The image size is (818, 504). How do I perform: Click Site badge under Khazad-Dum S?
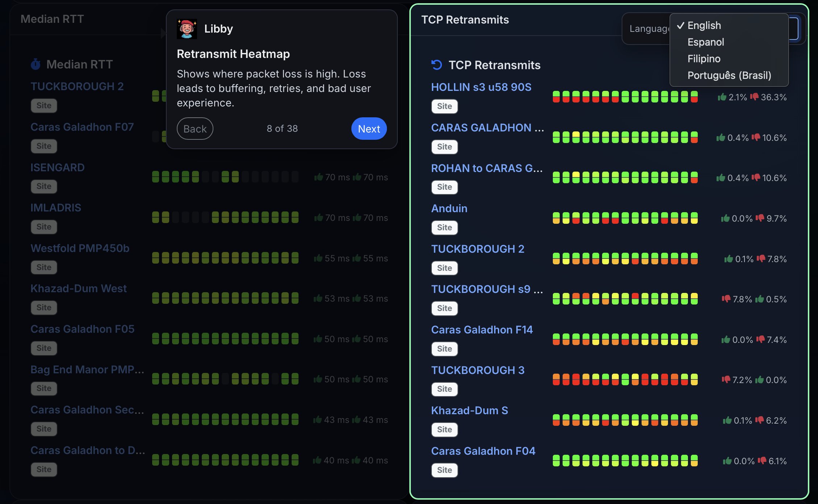click(444, 429)
